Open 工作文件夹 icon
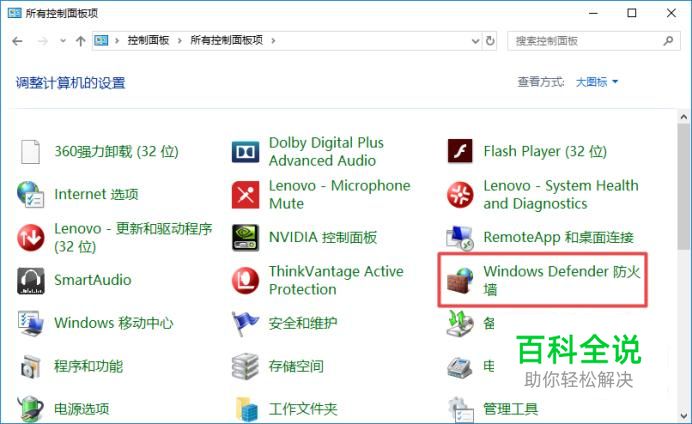 (x=246, y=409)
